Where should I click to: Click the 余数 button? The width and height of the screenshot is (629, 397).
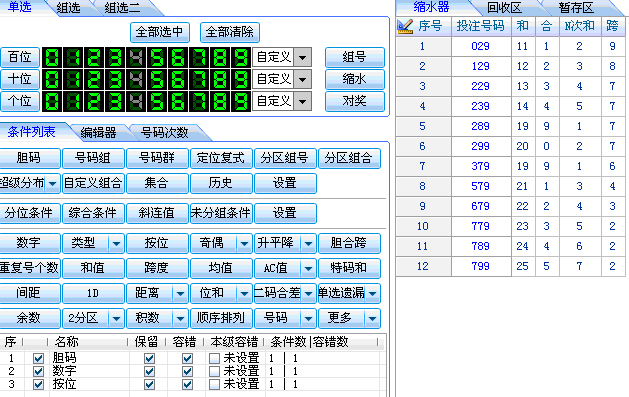(x=29, y=318)
